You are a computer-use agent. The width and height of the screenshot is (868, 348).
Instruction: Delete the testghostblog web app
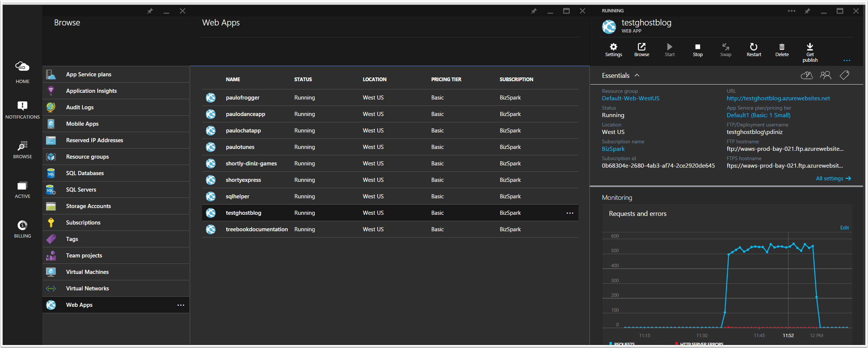point(782,50)
